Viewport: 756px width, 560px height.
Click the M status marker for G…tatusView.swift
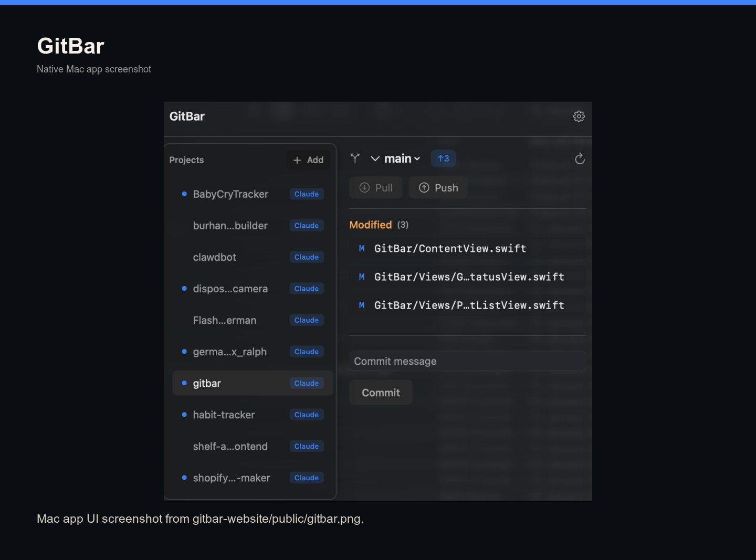pos(362,277)
